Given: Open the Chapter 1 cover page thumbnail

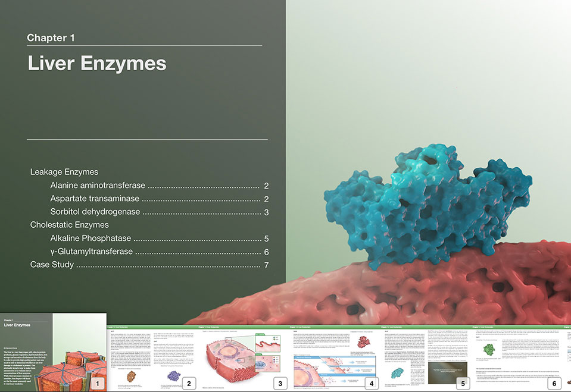Looking at the screenshot, I should (x=53, y=352).
